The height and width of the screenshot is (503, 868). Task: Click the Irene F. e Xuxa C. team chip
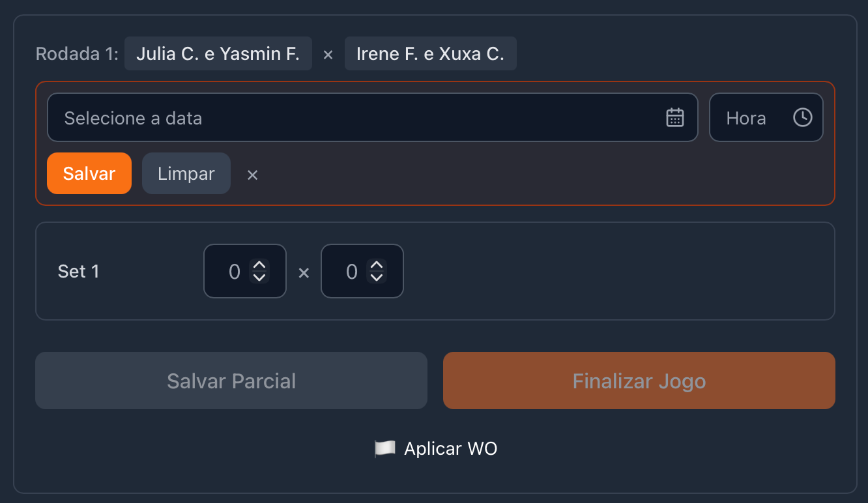[x=430, y=54]
